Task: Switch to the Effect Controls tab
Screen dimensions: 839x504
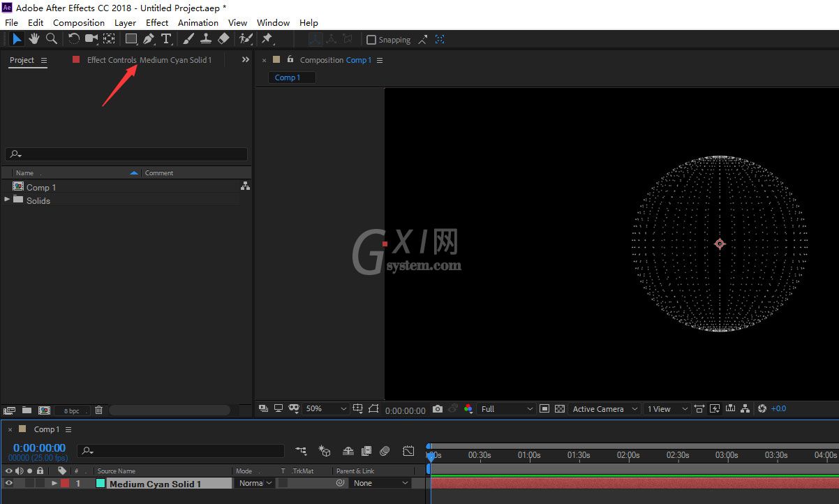Action: coord(149,60)
